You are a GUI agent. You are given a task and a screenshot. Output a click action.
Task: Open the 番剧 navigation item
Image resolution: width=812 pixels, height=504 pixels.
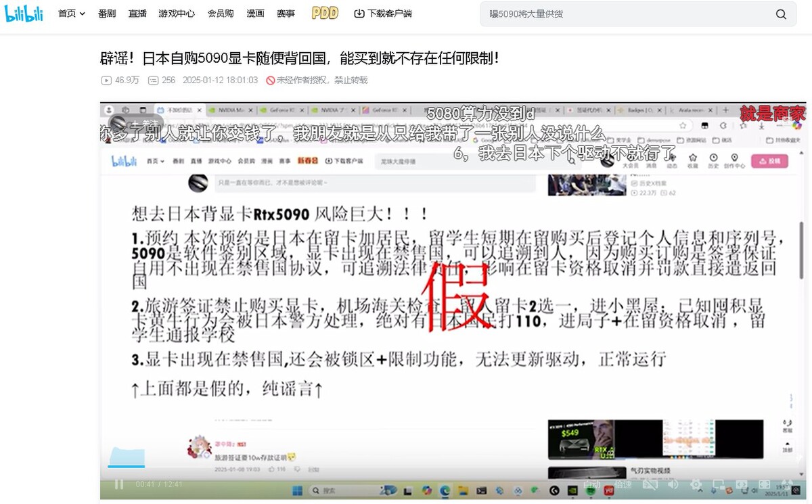(106, 14)
